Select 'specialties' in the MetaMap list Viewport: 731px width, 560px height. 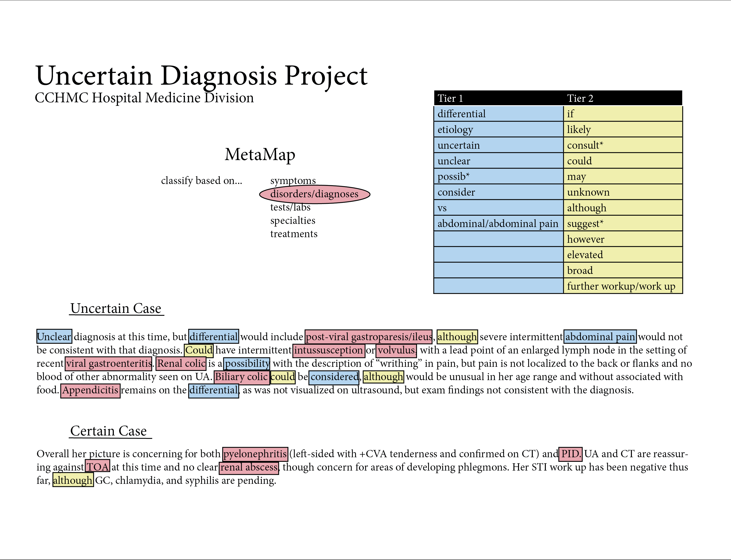(292, 221)
